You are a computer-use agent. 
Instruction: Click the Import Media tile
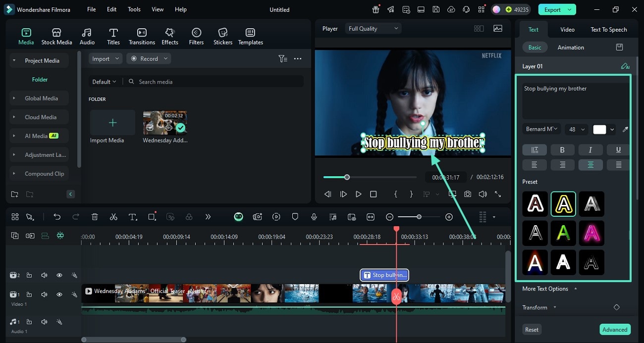pyautogui.click(x=112, y=123)
